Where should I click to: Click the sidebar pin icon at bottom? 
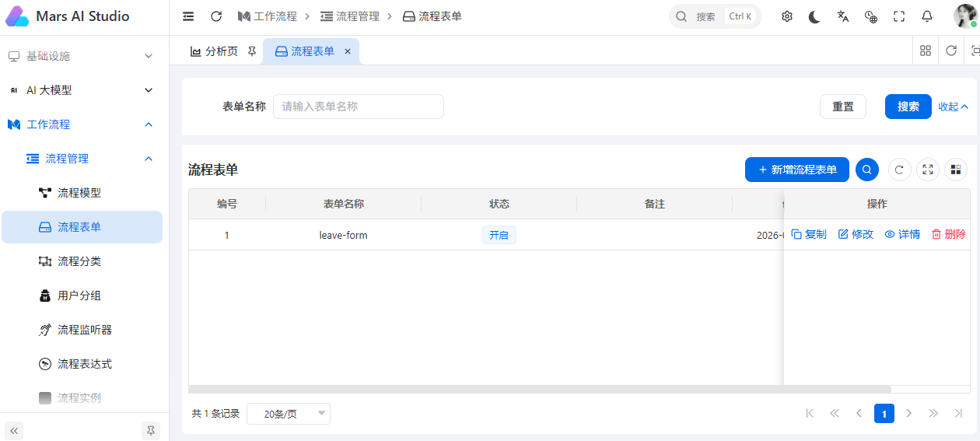pos(151,430)
